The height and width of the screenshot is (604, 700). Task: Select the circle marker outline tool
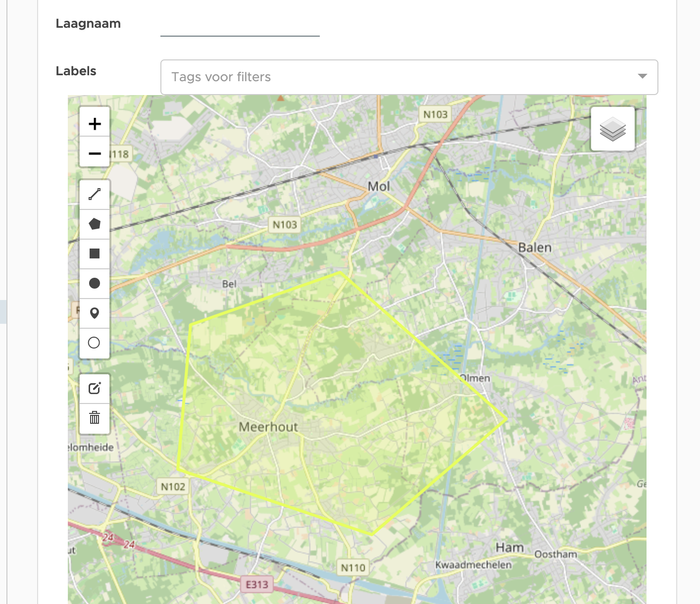(95, 343)
